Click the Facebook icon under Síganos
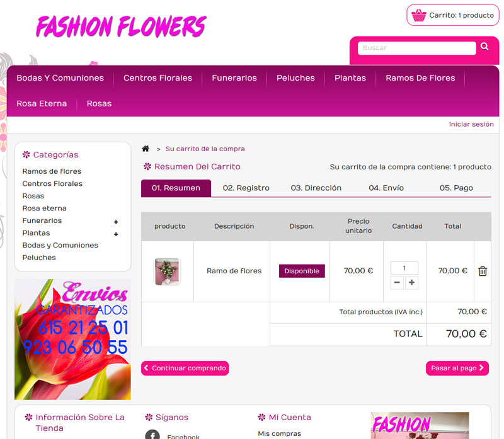Viewport: 504px width, 439px height. coord(152,435)
